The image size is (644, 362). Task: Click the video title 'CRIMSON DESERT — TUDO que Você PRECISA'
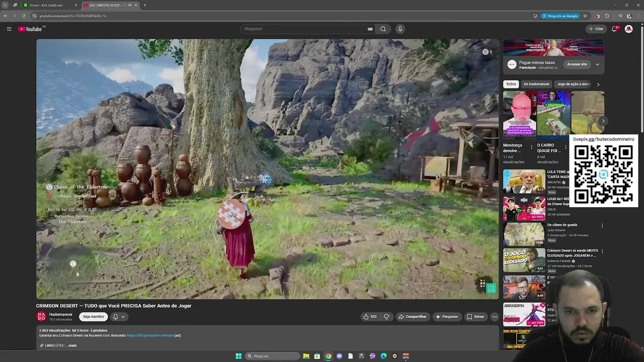114,306
